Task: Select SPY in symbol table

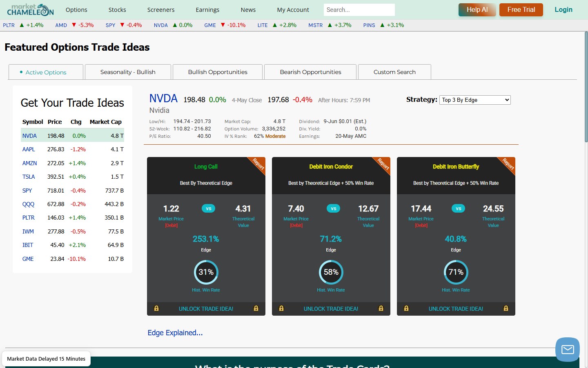Action: click(x=27, y=191)
